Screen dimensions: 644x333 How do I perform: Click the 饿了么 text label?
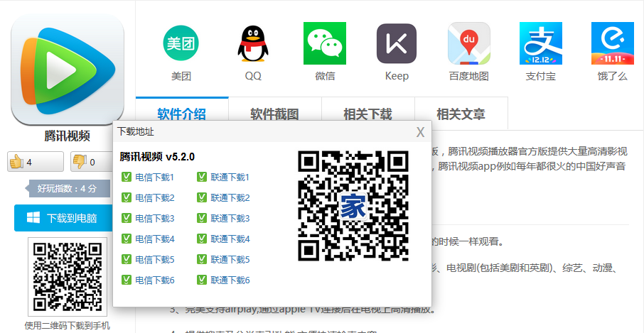coord(613,76)
